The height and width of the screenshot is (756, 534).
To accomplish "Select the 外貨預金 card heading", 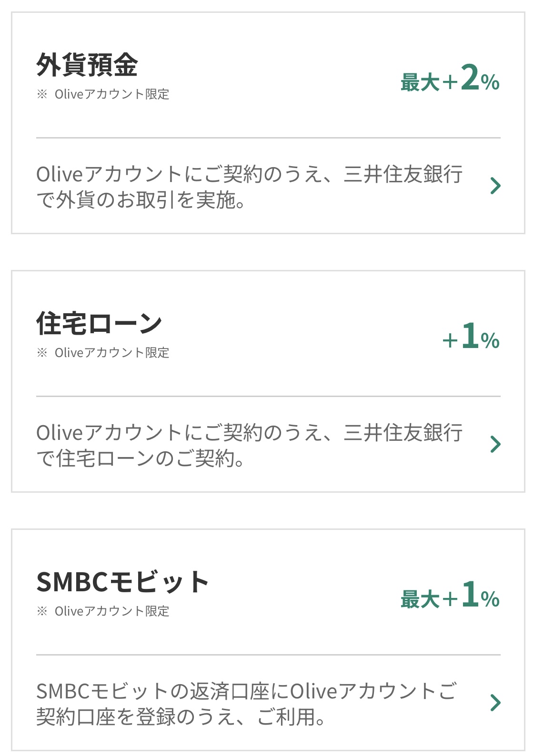I will coord(87,65).
